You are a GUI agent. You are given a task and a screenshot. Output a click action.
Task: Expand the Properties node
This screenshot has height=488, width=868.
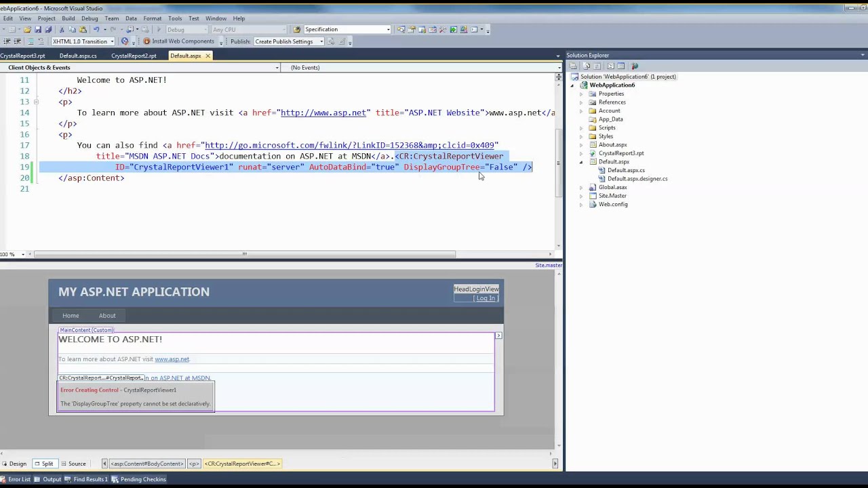[x=581, y=94]
